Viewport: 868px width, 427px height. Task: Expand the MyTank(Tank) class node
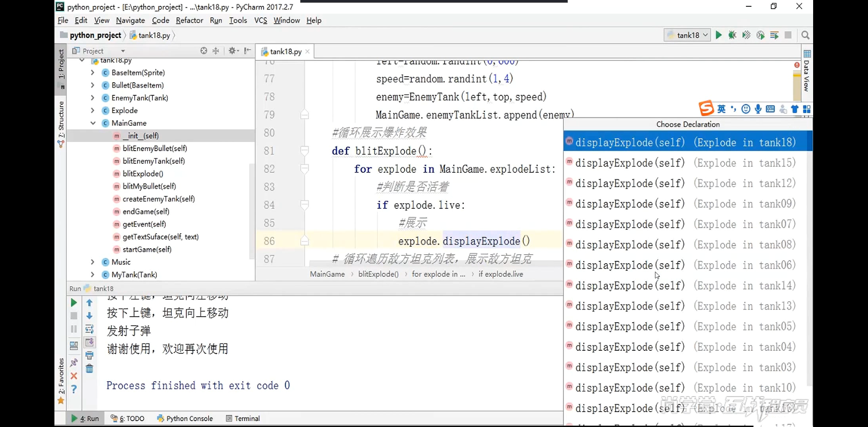coord(93,275)
